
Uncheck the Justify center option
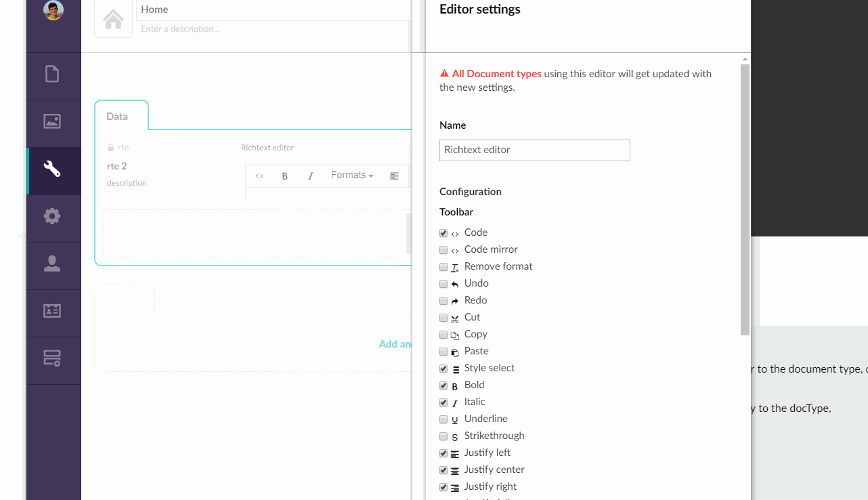pos(443,470)
